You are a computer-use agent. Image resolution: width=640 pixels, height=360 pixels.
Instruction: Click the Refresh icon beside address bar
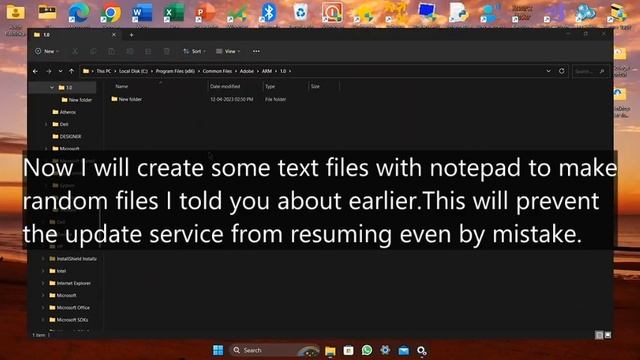click(x=562, y=71)
